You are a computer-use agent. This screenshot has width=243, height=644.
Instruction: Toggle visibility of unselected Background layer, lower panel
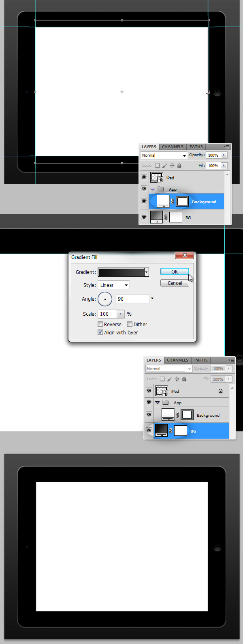coord(149,415)
